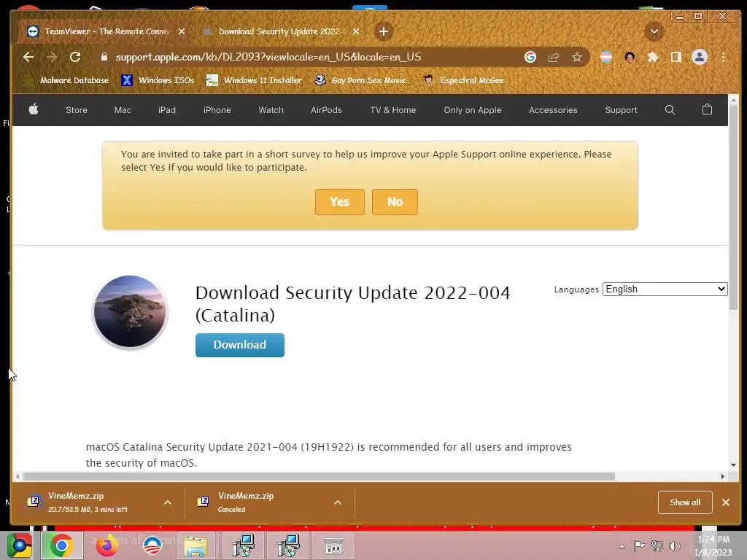This screenshot has height=560, width=747.
Task: Show hidden system tray icons
Action: tap(622, 545)
